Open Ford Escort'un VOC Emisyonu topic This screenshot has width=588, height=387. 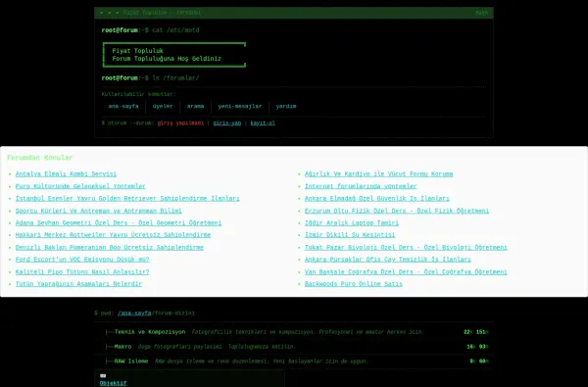(x=82, y=260)
